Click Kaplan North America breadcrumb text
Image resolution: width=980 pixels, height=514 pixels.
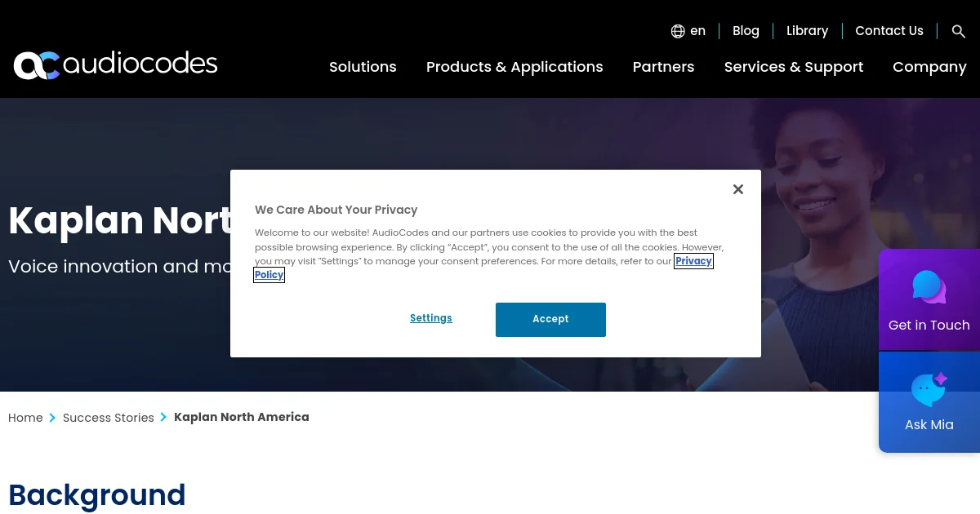coord(242,417)
